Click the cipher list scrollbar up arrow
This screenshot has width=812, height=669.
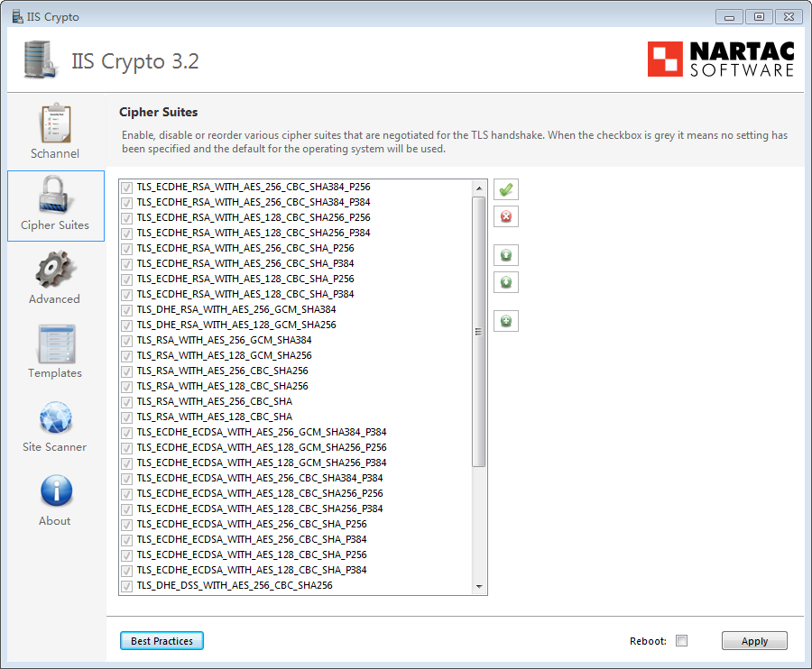(479, 188)
